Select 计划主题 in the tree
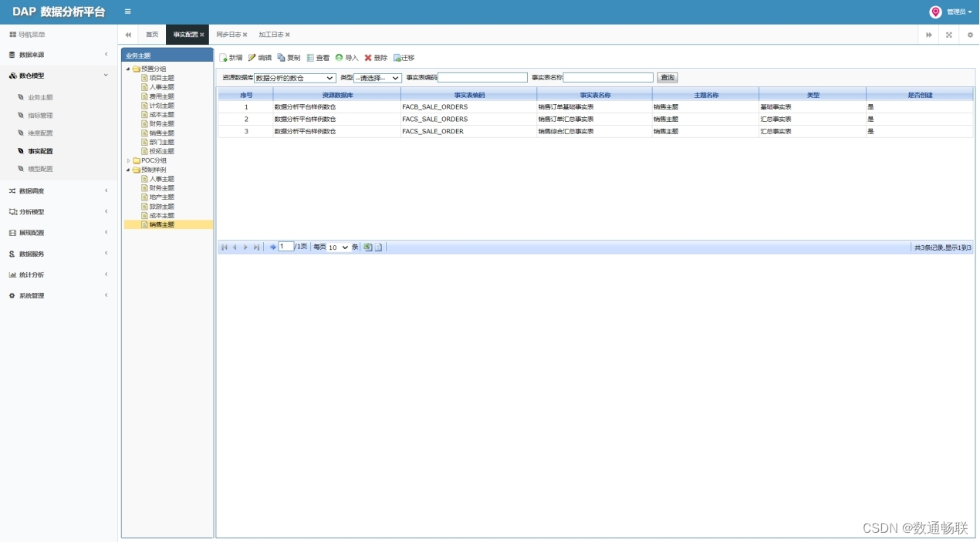Image resolution: width=980 pixels, height=542 pixels. tap(161, 106)
